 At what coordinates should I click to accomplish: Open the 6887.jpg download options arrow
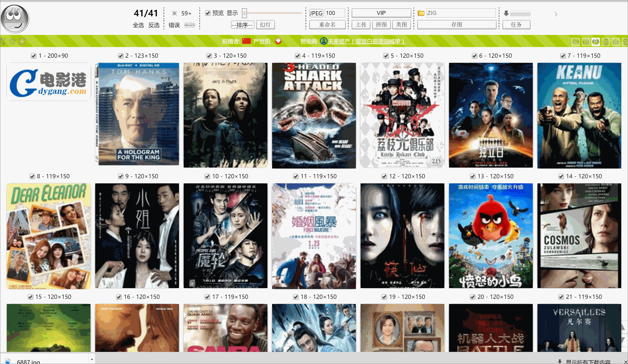point(92,360)
